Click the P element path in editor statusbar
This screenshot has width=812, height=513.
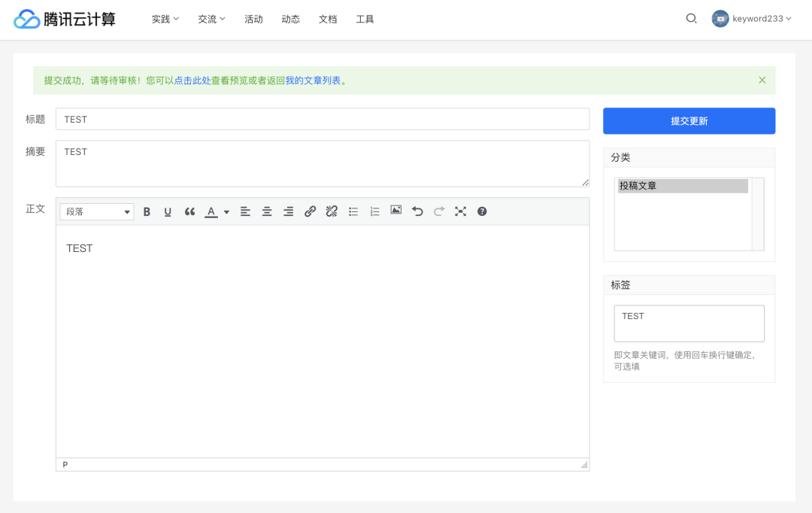(65, 464)
